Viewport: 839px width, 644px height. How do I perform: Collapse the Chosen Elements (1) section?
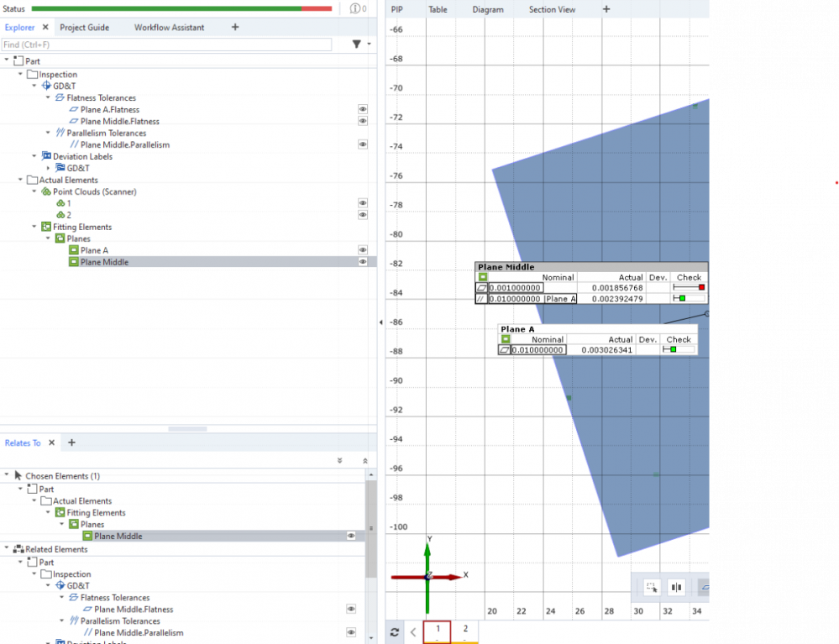(x=7, y=475)
